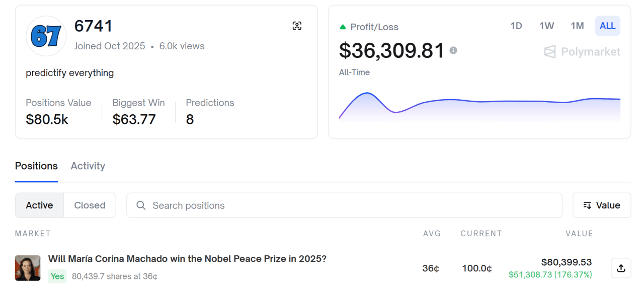Show Closed positions
Screen dimensions: 644x297
tap(90, 205)
